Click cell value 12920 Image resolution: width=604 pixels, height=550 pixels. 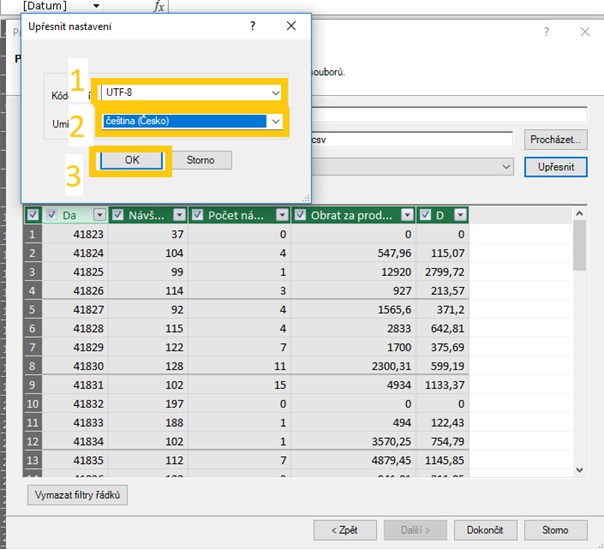point(396,272)
